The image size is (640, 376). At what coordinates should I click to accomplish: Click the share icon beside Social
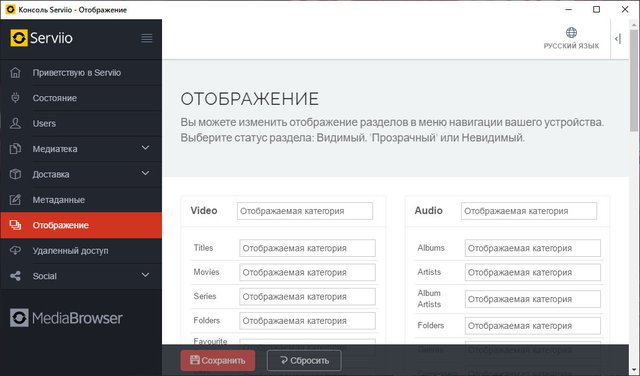point(16,276)
